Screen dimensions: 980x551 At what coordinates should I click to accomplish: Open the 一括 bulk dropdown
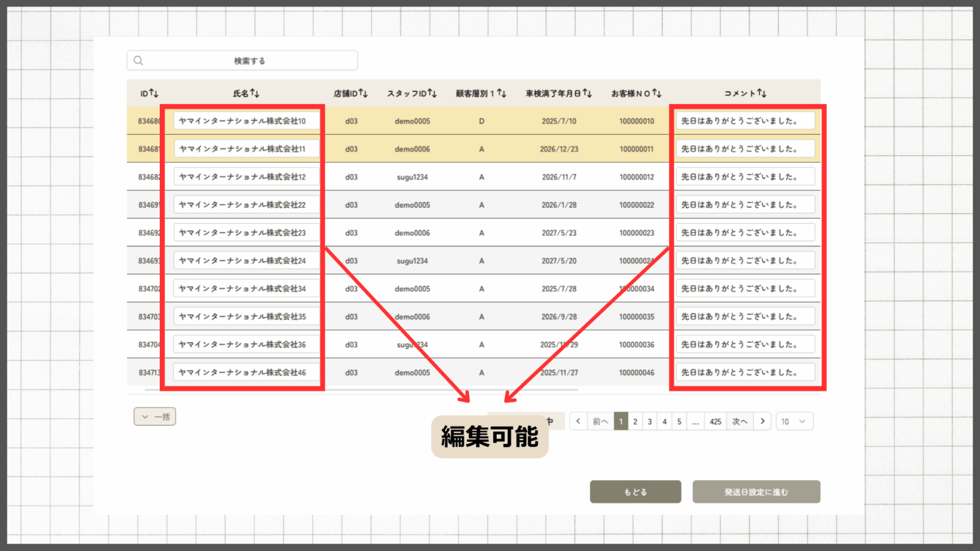(155, 417)
